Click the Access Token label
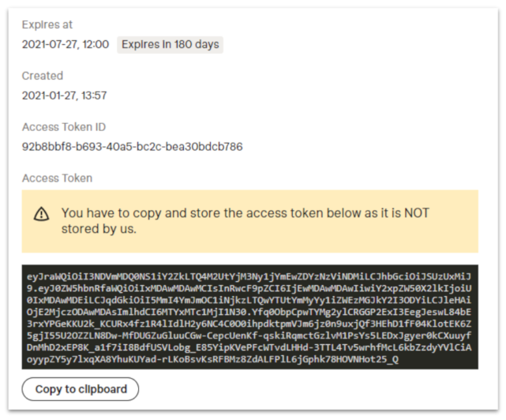 click(x=57, y=178)
